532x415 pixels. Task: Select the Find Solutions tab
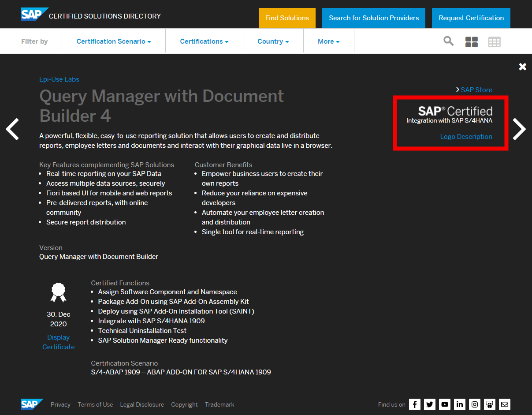tap(287, 18)
